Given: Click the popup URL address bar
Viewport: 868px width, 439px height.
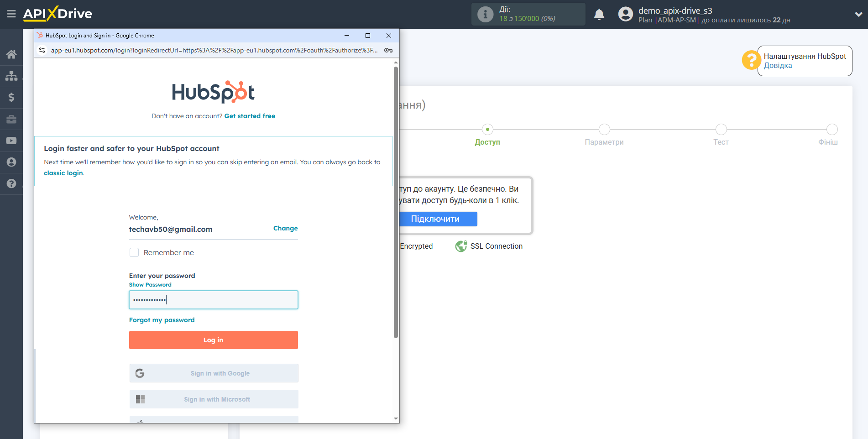Looking at the screenshot, I should point(214,50).
